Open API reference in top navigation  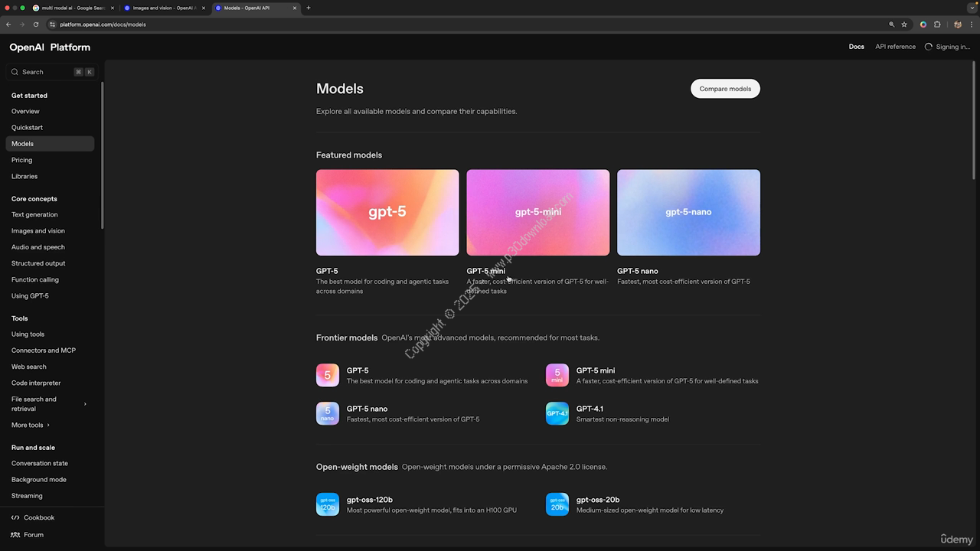(896, 47)
